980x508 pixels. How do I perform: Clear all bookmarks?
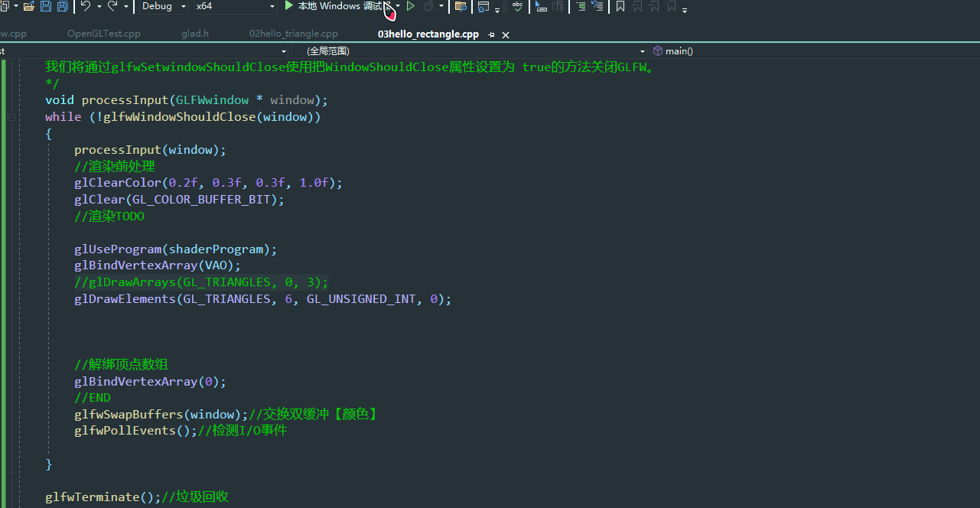(670, 7)
